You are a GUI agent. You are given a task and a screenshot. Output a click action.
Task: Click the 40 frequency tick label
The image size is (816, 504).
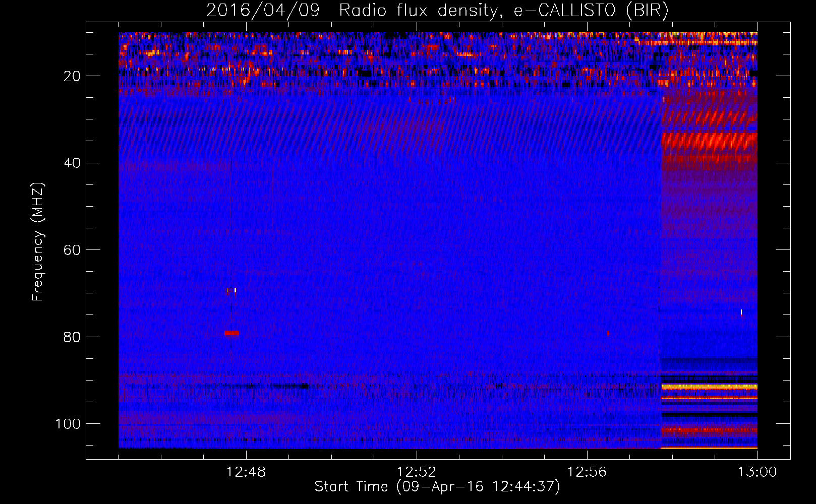tap(73, 163)
